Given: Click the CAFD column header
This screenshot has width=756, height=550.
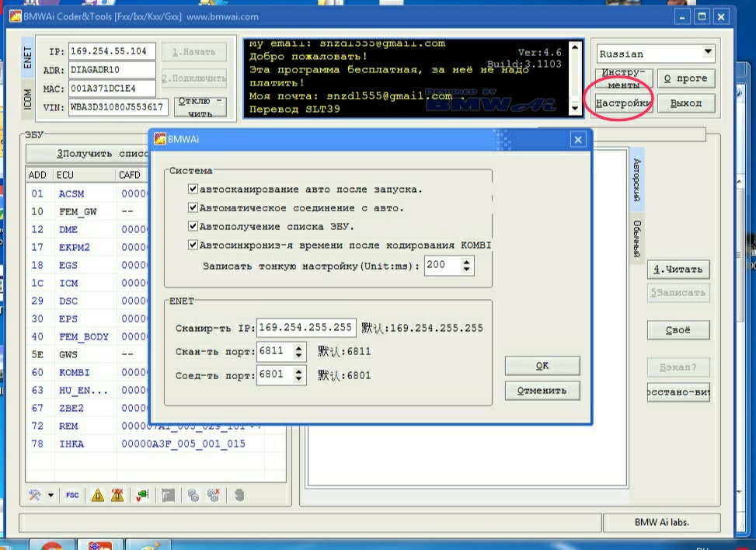Looking at the screenshot, I should click(x=132, y=175).
